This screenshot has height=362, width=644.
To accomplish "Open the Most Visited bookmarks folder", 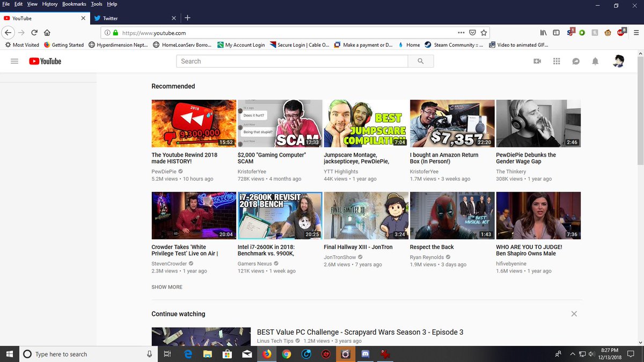I will (22, 45).
